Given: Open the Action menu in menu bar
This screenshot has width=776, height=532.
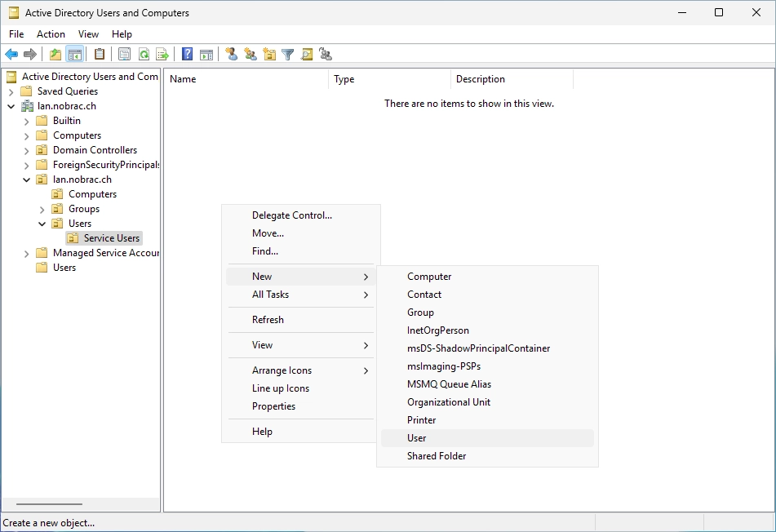Looking at the screenshot, I should tap(51, 34).
